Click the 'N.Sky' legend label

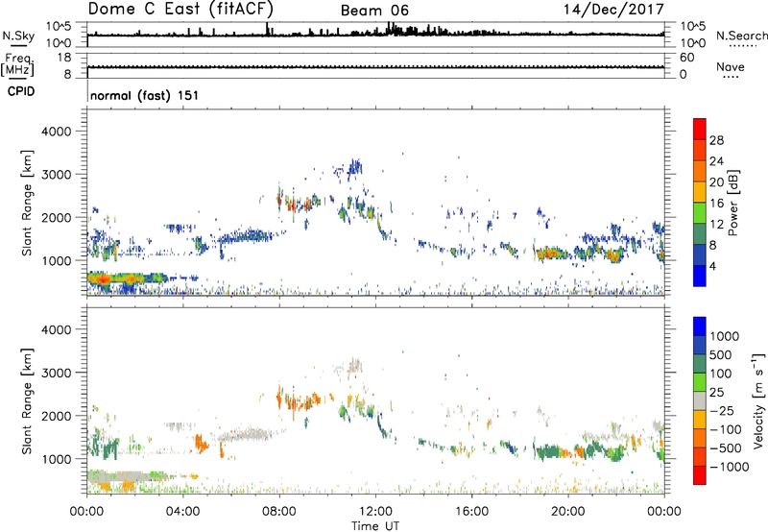pyautogui.click(x=18, y=36)
